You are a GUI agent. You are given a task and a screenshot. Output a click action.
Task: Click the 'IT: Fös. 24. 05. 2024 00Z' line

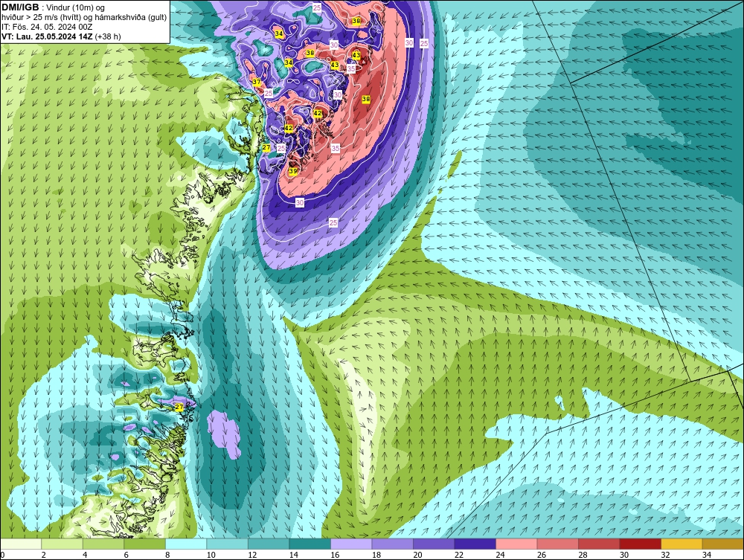coord(47,27)
